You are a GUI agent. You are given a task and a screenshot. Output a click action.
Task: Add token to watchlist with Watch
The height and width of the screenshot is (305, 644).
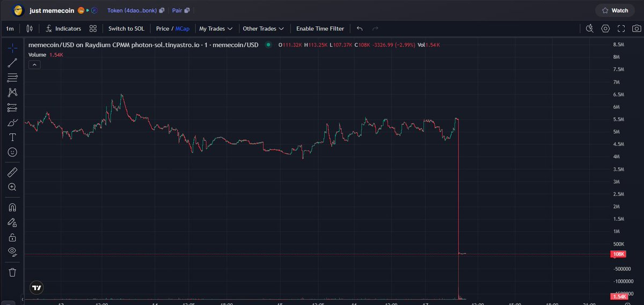tap(615, 10)
